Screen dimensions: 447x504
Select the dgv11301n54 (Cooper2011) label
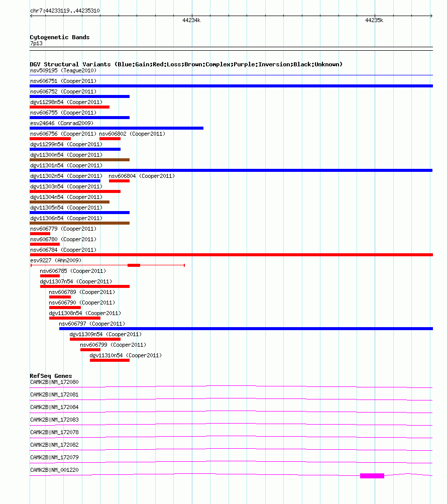pyautogui.click(x=66, y=165)
